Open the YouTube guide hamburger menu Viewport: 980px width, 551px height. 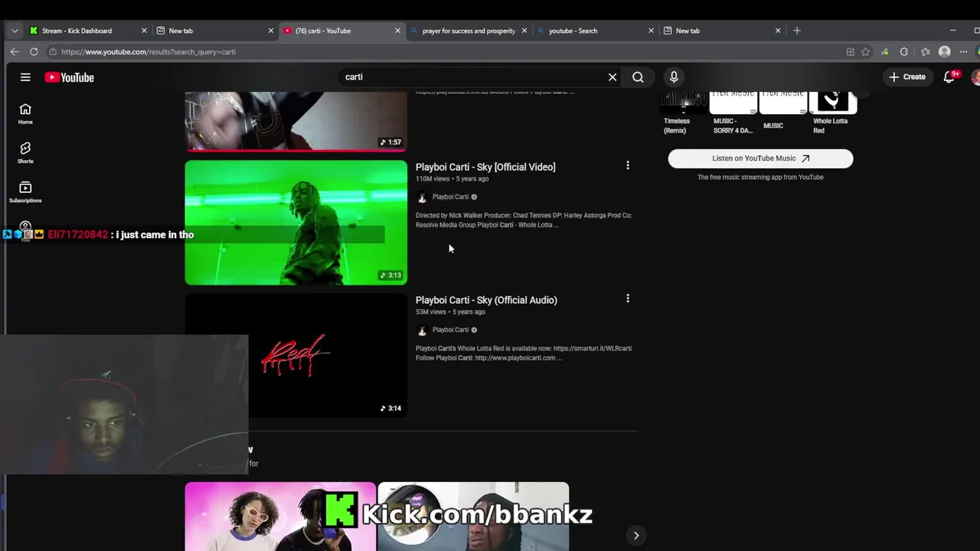(25, 77)
